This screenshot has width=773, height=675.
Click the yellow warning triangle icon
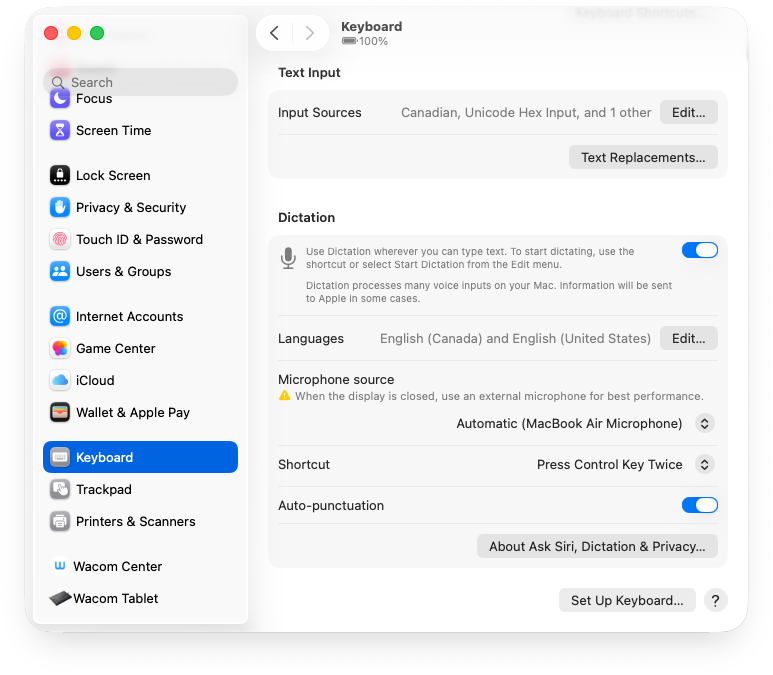(284, 395)
